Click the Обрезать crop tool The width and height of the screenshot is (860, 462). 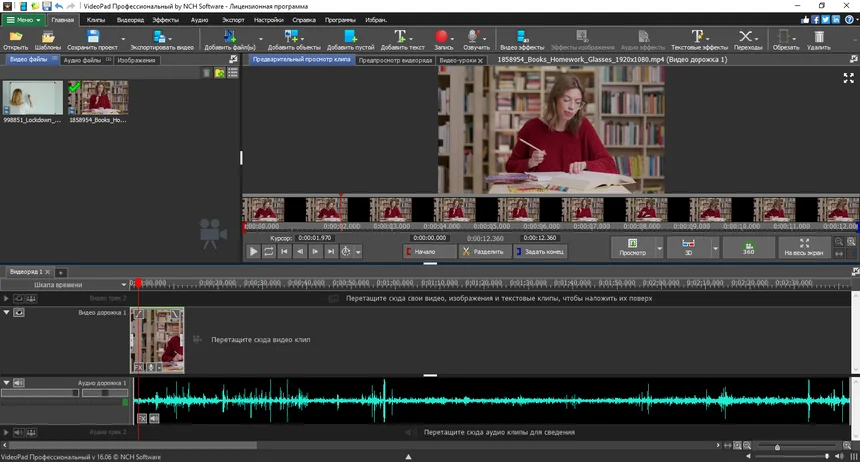pos(785,40)
